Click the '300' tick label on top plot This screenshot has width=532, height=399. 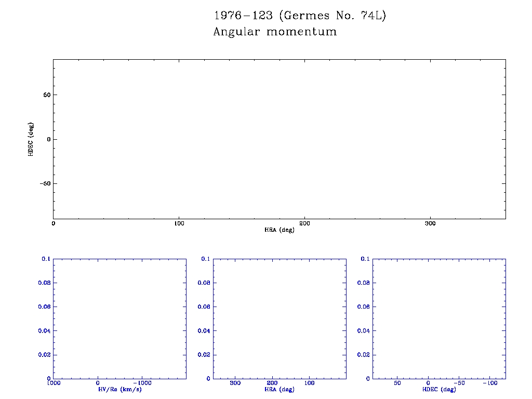(x=430, y=223)
